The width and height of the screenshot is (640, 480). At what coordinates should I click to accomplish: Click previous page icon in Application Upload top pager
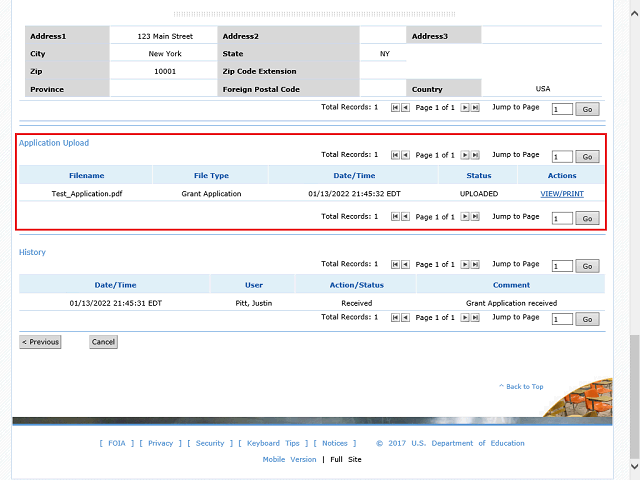(x=405, y=155)
